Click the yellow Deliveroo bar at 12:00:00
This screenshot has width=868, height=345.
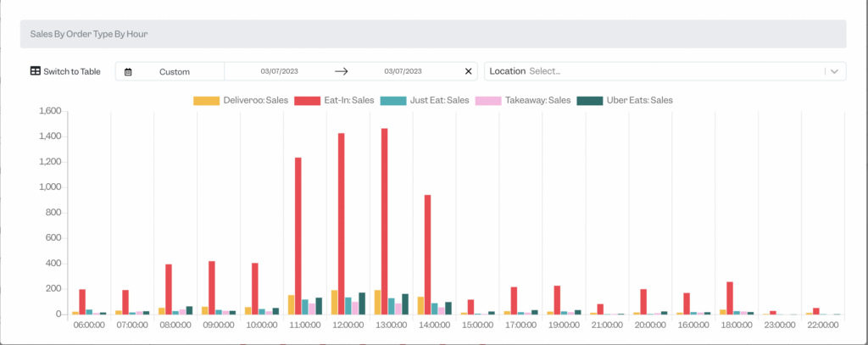tap(334, 303)
